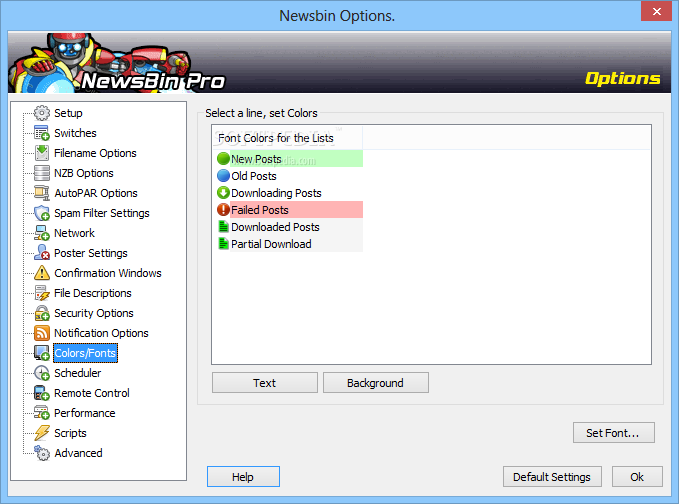Click the green New Posts circle icon

pos(223,158)
